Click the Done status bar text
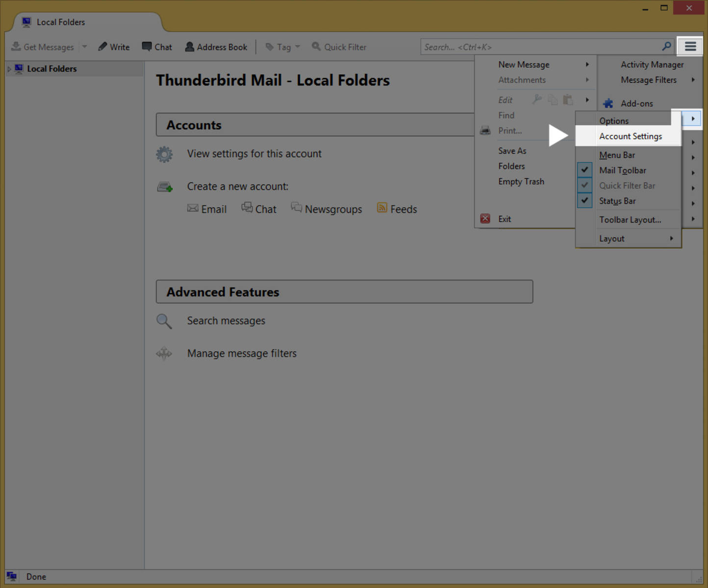This screenshot has width=708, height=588. (x=36, y=577)
